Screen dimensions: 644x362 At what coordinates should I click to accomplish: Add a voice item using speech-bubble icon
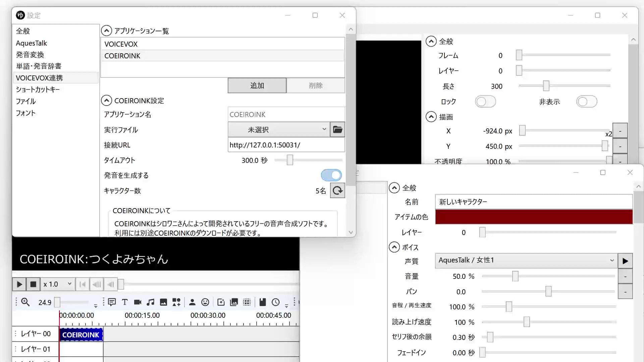[112, 302]
